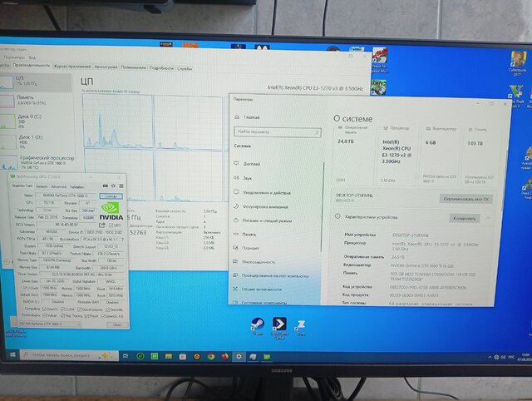This screenshot has width=532, height=401.
Task: Open Cyberpunk 2077 desktop shortcut
Action: (x=518, y=63)
